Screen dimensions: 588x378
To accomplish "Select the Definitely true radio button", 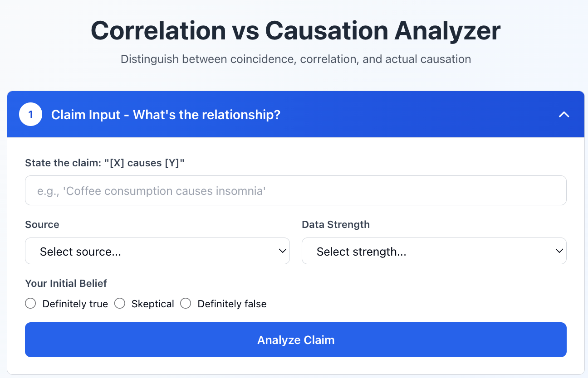I will point(30,303).
